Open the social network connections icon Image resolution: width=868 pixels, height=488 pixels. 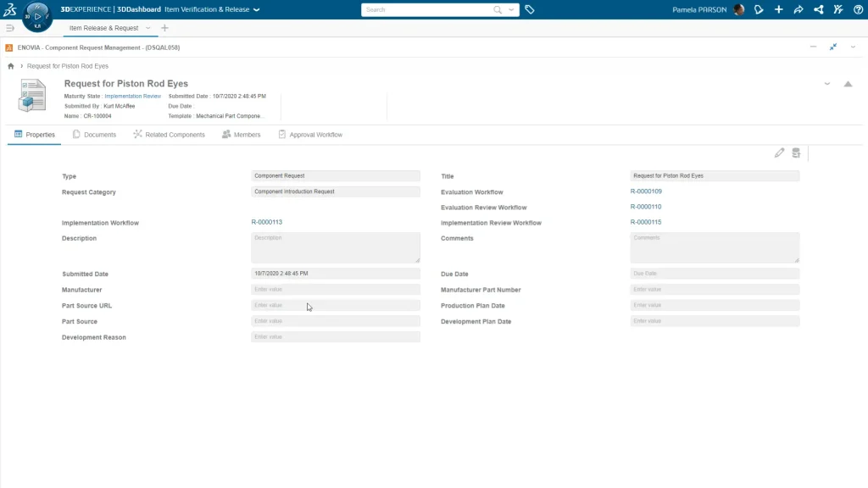pyautogui.click(x=818, y=10)
